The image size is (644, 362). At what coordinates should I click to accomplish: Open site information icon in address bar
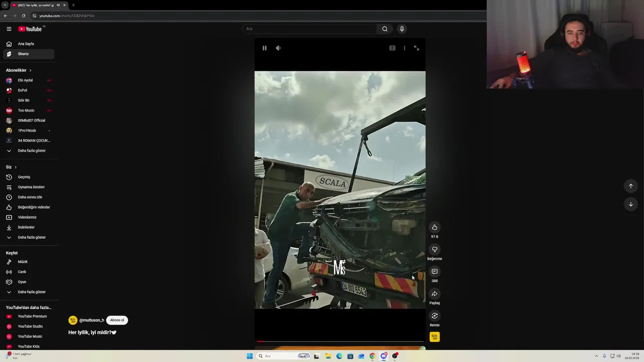[34, 16]
